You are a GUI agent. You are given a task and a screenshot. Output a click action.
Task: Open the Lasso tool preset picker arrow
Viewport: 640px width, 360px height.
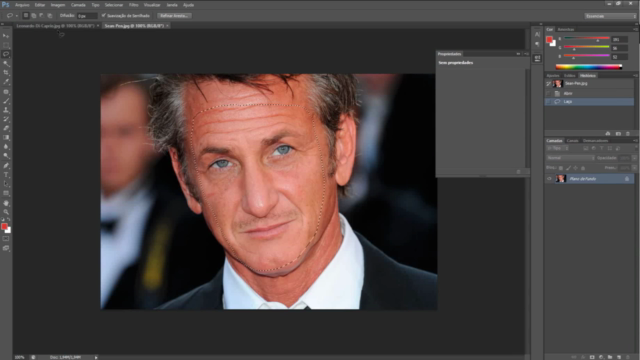(16, 16)
